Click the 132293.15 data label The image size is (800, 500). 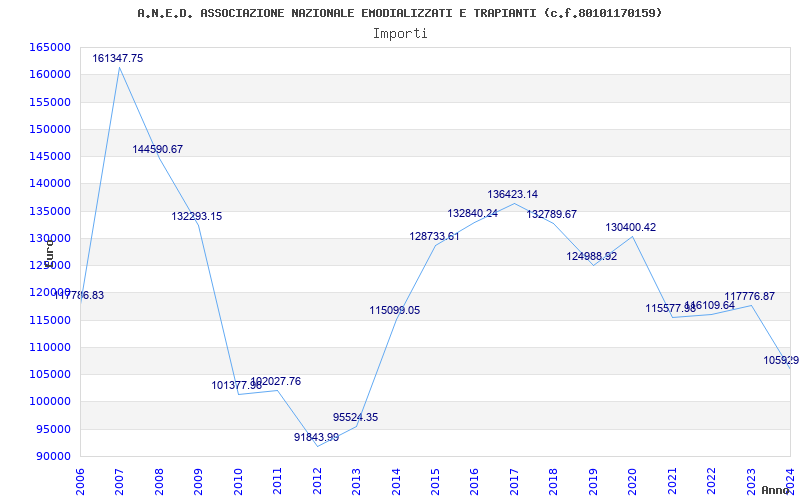coord(197,216)
